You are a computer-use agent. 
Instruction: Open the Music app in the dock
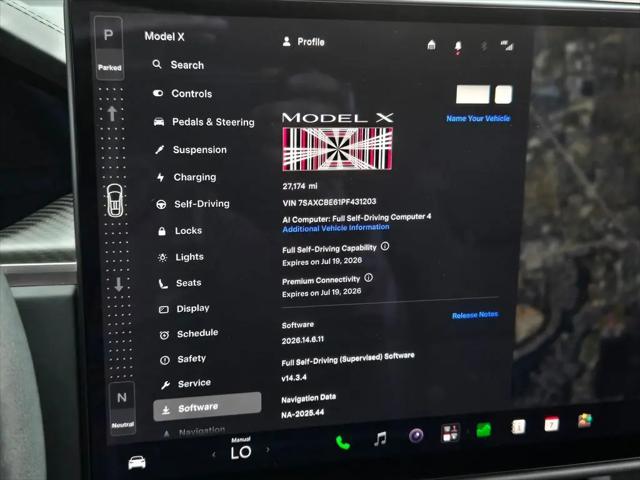click(x=380, y=439)
